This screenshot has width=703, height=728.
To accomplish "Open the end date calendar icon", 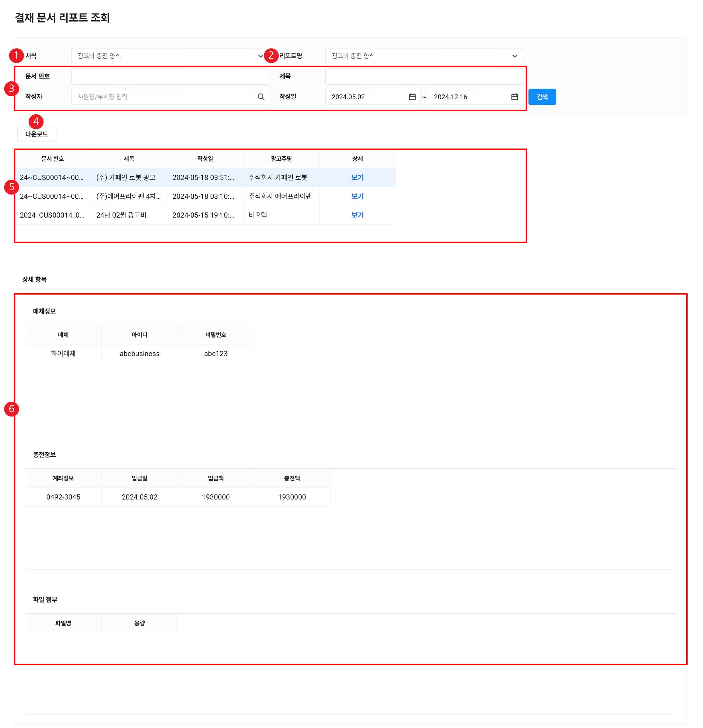I will (x=514, y=97).
